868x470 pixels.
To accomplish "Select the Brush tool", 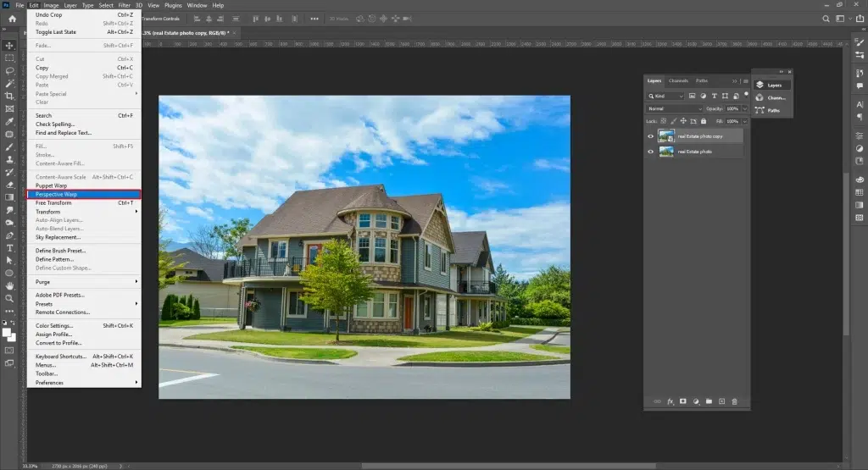I will pos(9,147).
